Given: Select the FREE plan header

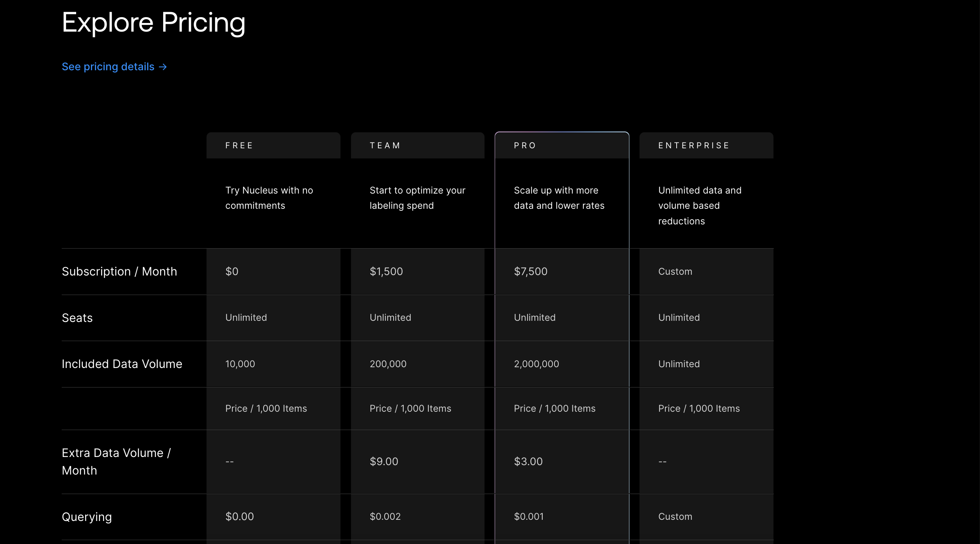Looking at the screenshot, I should [239, 146].
